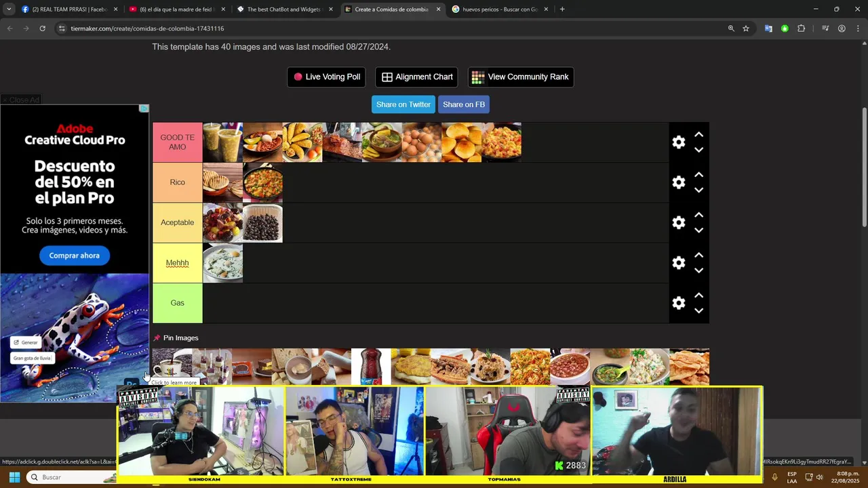Reload the tiermaker page

pos(42,28)
